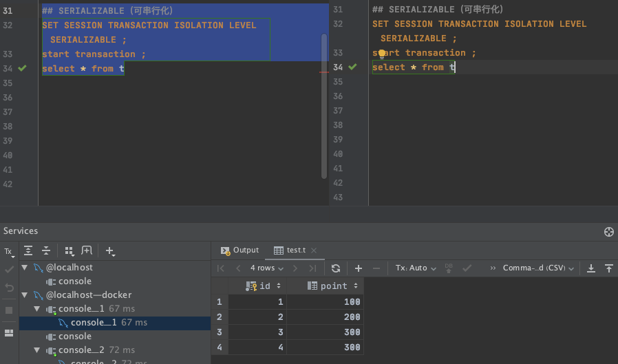Click the SERIALIZABLE comment line in right editor
The image size is (618, 364).
point(438,10)
